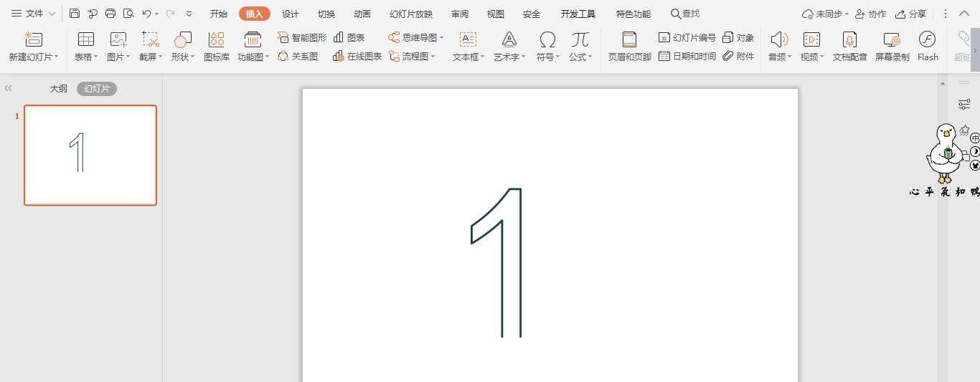Click 文档配音 document voiceover
The image size is (980, 382).
[x=849, y=46]
